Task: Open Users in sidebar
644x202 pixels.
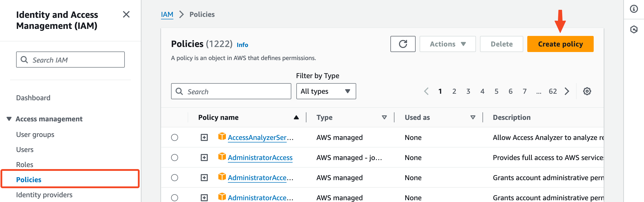Action: tap(25, 149)
